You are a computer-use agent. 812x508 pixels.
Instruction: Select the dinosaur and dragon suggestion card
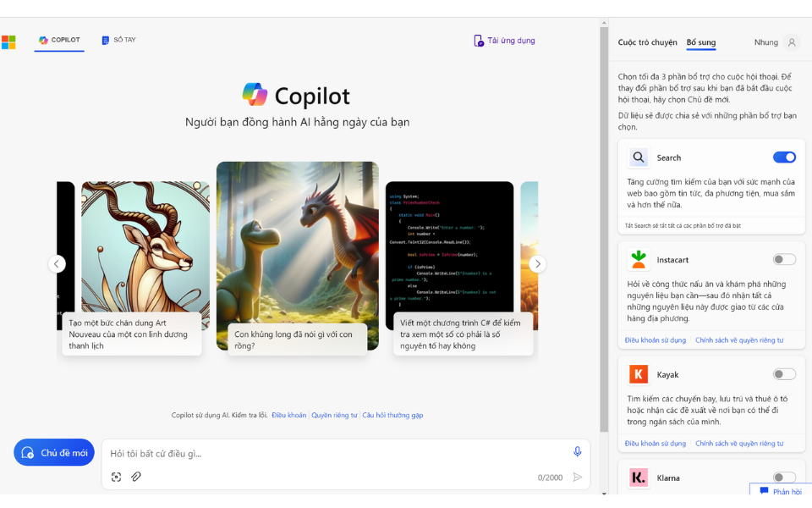pyautogui.click(x=297, y=254)
